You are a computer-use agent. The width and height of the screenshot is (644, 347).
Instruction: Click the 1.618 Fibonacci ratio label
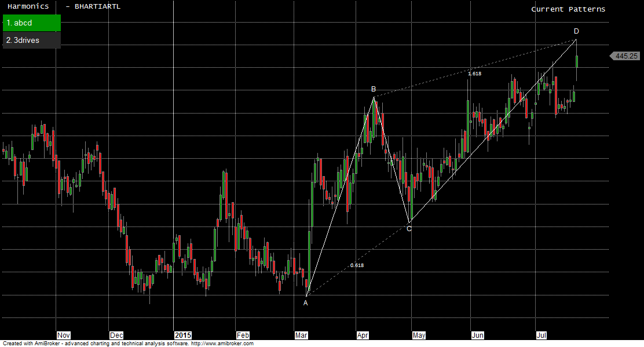tap(476, 74)
